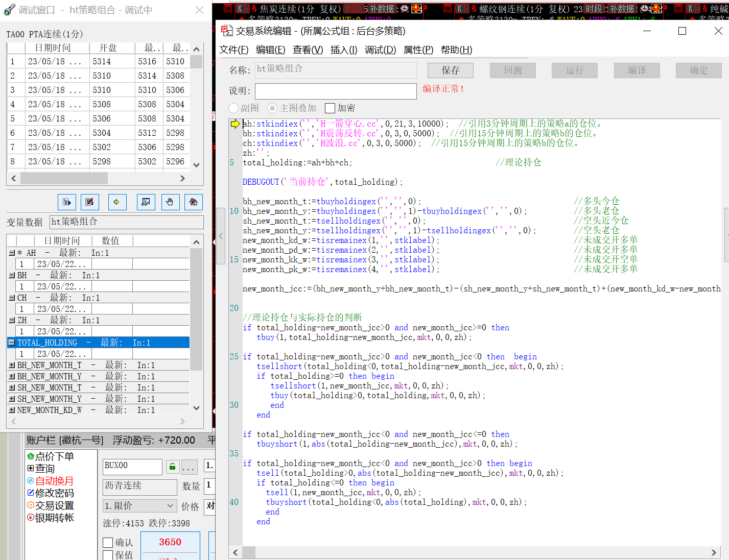Click the BUX00 contract code field
The image size is (729, 560).
132,467
